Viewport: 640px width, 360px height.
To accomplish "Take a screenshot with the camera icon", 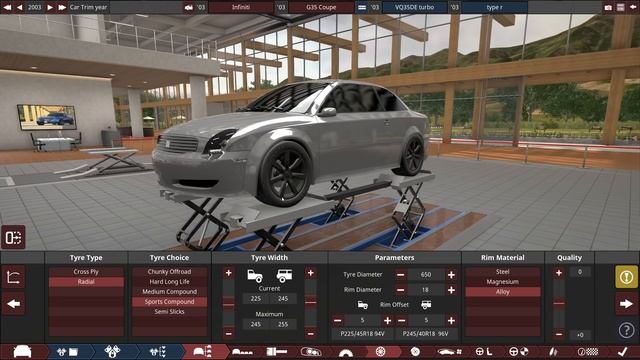I will (608, 7).
